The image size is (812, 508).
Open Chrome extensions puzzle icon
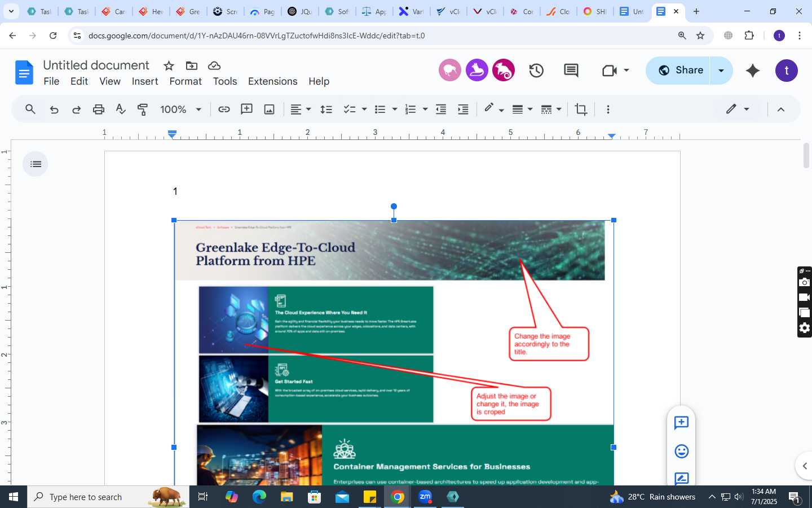[749, 36]
